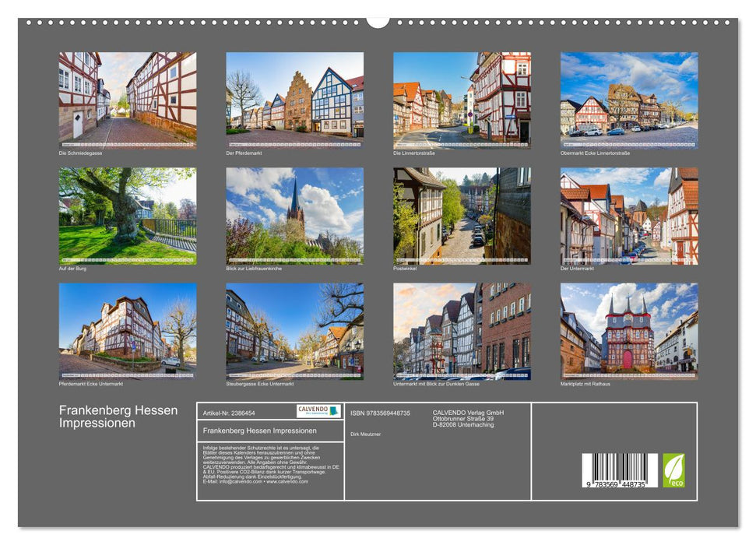Image resolution: width=756 pixels, height=545 pixels.
Task: Click the E-Mail info@calvendo.com line
Action: pos(255,481)
